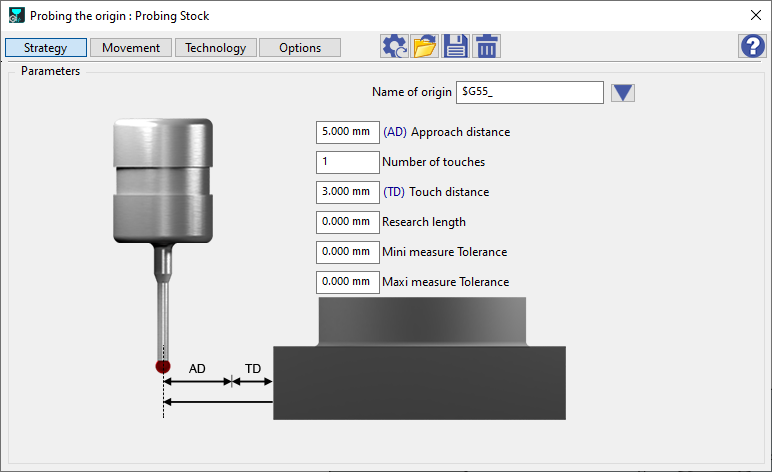This screenshot has height=472, width=772.
Task: Click the Name of origin text field
Action: pyautogui.click(x=529, y=93)
